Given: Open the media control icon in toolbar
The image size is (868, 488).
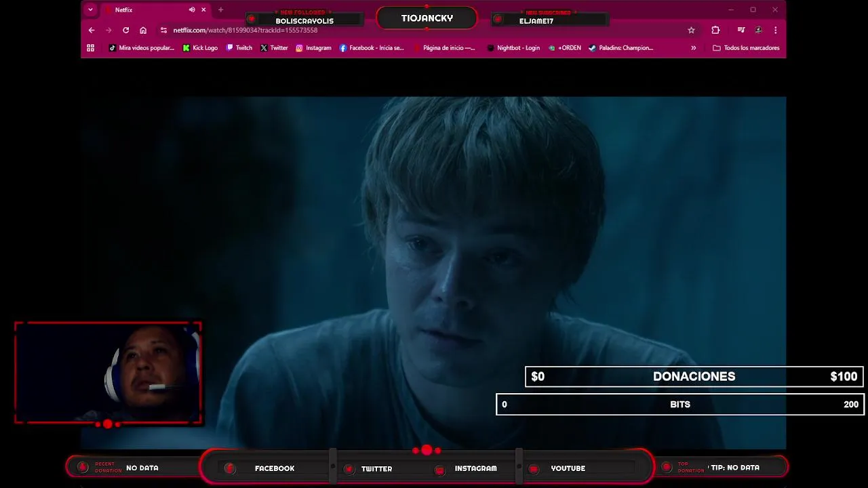Looking at the screenshot, I should click(x=741, y=30).
